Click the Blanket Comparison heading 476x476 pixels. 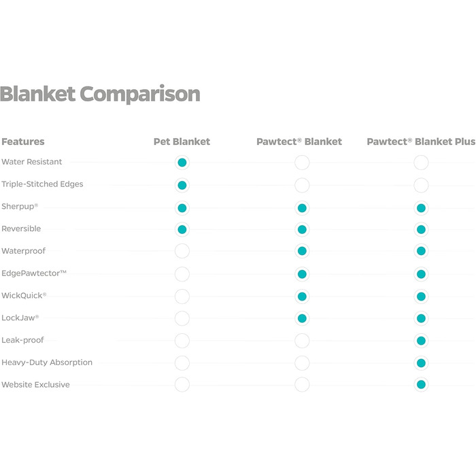100,94
